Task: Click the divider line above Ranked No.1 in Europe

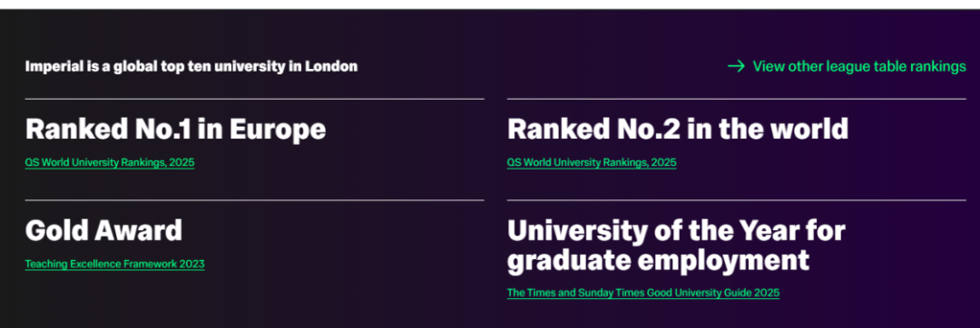Action: 254,99
